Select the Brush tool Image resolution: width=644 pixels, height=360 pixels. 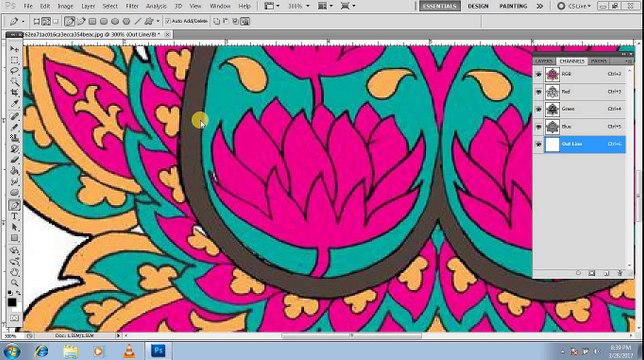(x=14, y=127)
